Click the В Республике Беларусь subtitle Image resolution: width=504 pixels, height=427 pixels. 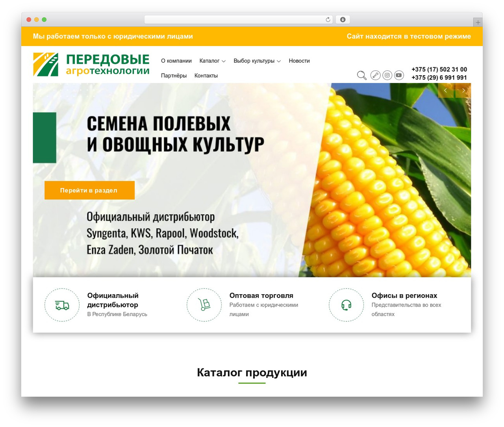[117, 314]
